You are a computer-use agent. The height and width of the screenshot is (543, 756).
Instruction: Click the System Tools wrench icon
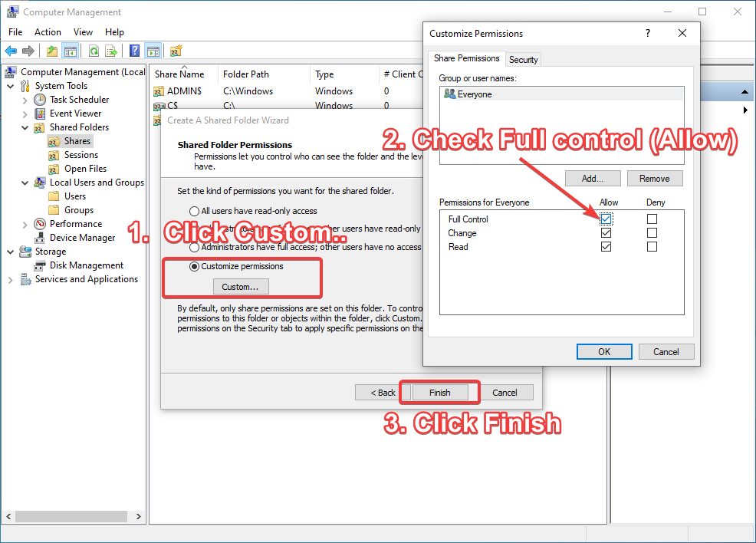(x=25, y=86)
